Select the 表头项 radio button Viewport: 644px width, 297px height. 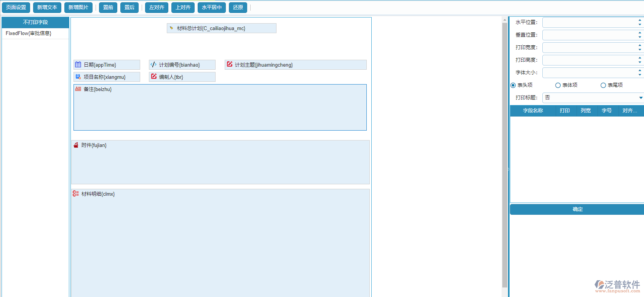click(x=513, y=85)
